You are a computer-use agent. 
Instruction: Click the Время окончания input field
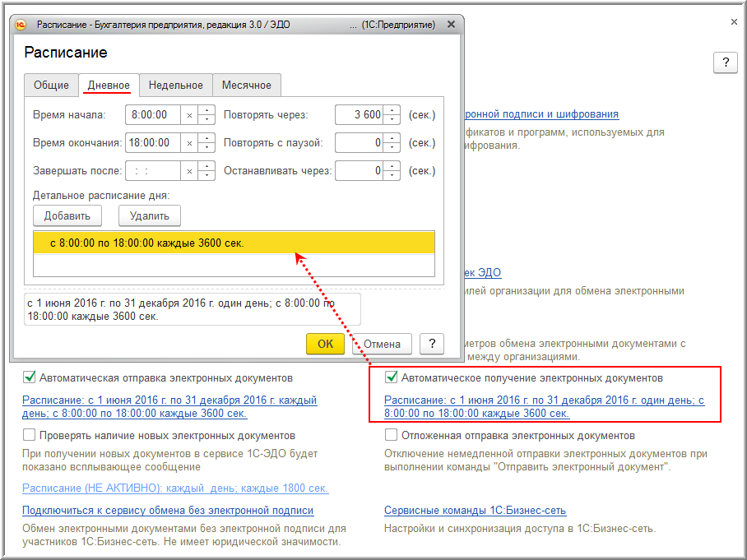click(x=153, y=143)
